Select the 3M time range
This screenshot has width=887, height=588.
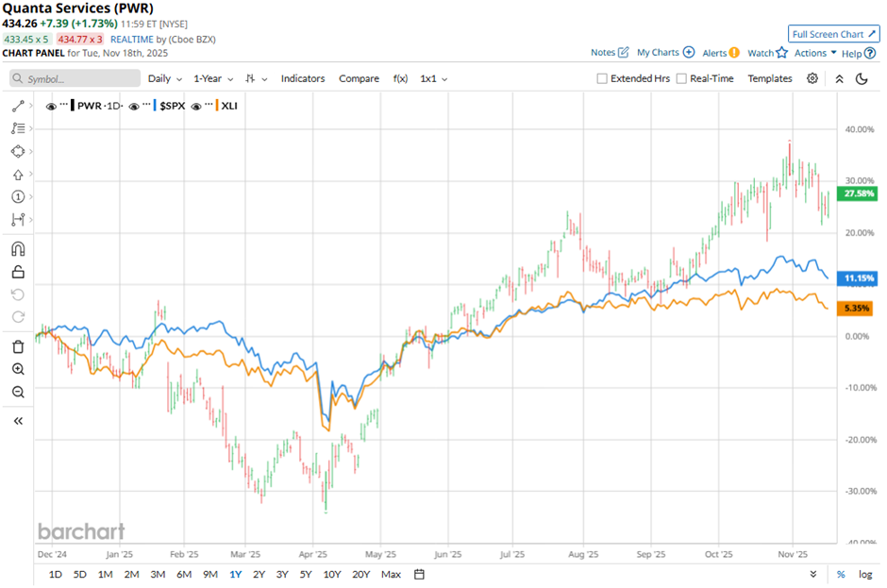coord(158,575)
